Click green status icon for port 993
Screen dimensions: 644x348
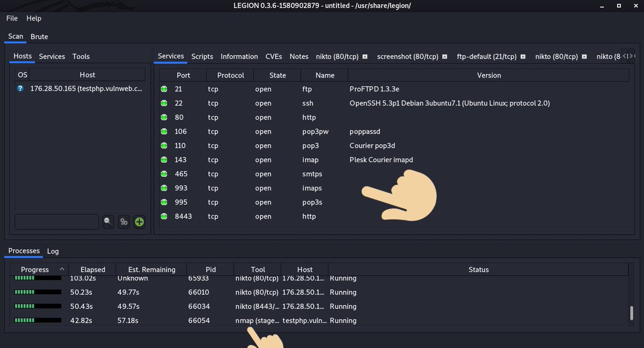click(x=164, y=188)
